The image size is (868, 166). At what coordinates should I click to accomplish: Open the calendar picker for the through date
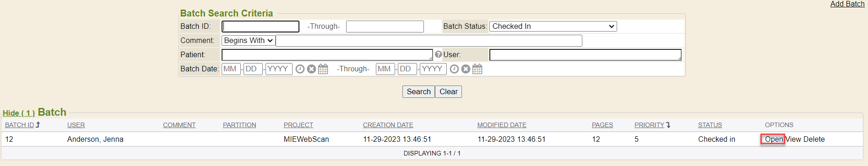477,69
